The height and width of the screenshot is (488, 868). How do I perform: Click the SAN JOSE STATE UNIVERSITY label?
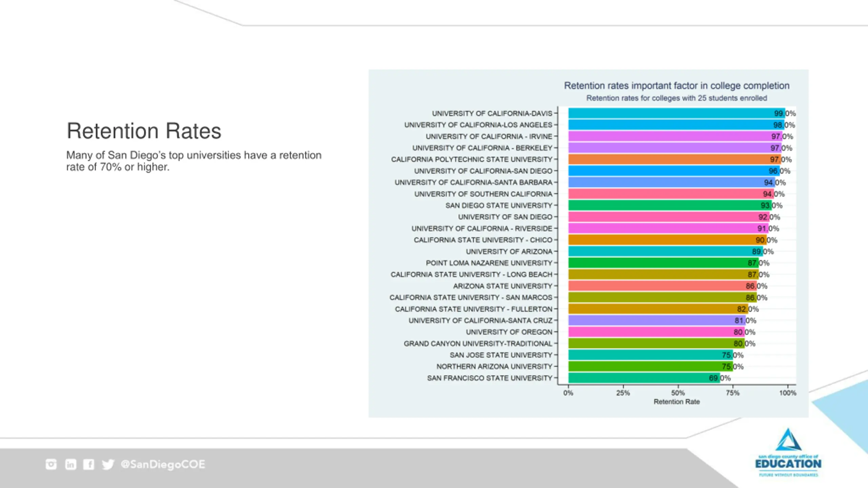(501, 355)
